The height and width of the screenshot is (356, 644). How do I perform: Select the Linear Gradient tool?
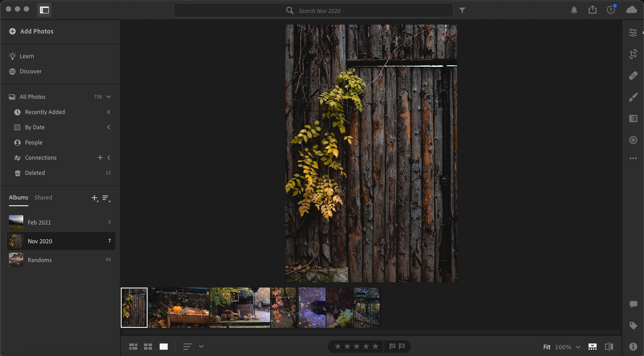633,119
